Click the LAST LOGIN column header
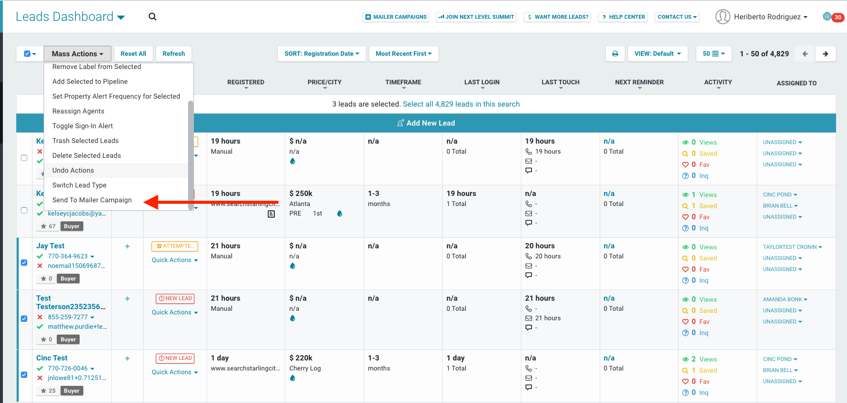Screen dimensions: 847x403 (482, 83)
